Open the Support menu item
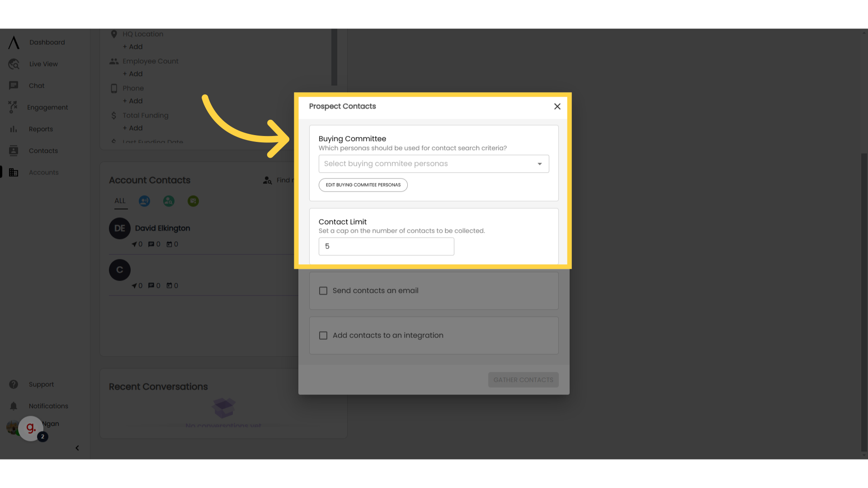The image size is (868, 488). (41, 385)
